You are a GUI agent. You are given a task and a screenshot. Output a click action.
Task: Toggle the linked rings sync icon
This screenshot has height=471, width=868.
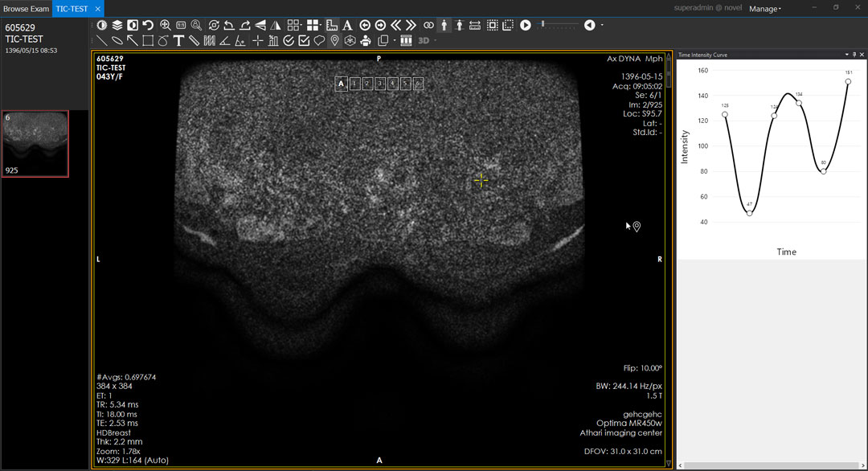(428, 25)
